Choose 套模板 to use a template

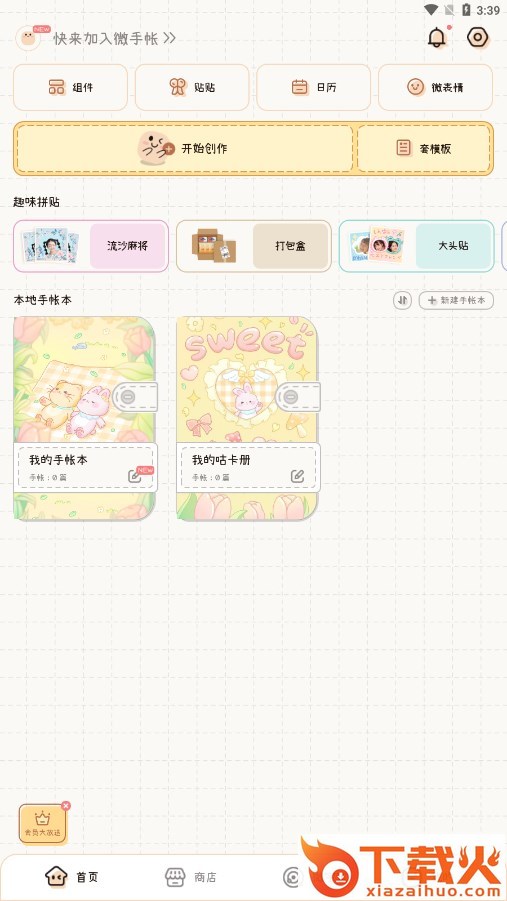coord(424,148)
